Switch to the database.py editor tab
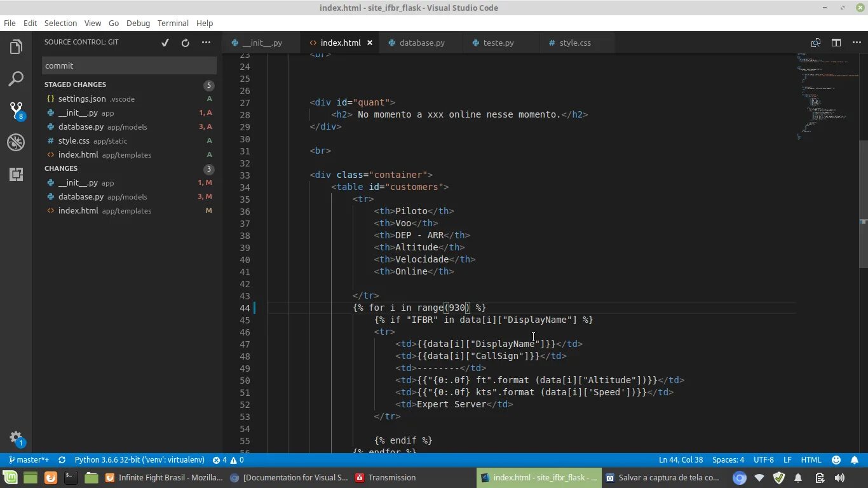 (x=422, y=43)
